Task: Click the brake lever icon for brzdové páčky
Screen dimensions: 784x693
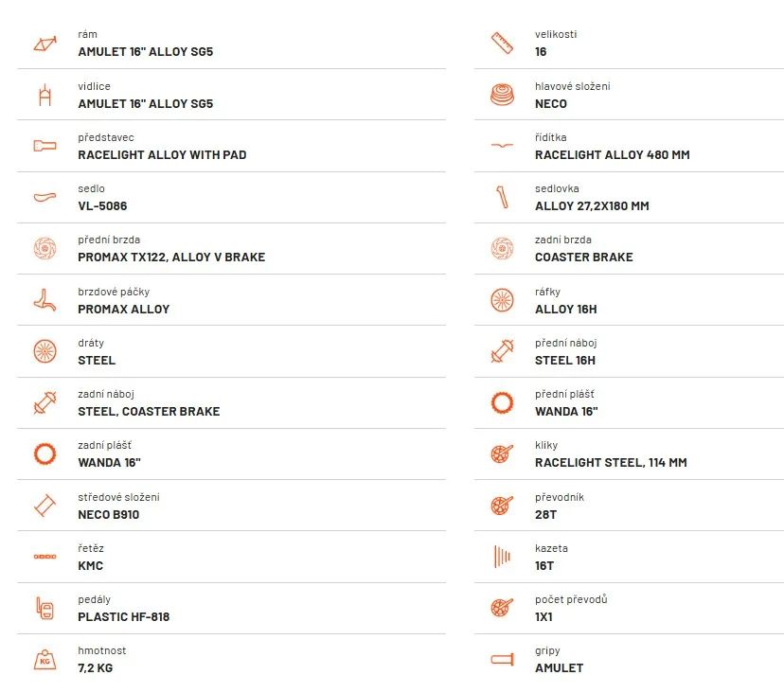Action: coord(45,300)
